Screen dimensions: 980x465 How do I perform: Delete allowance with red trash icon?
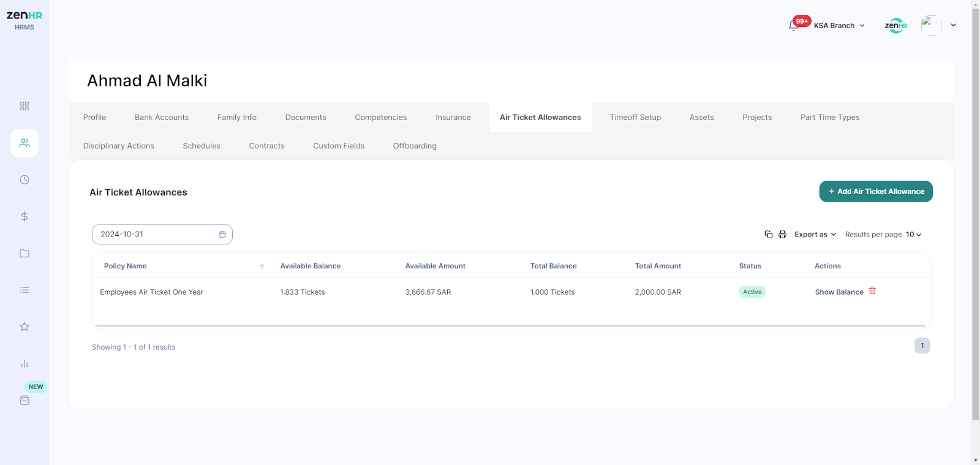pyautogui.click(x=872, y=291)
